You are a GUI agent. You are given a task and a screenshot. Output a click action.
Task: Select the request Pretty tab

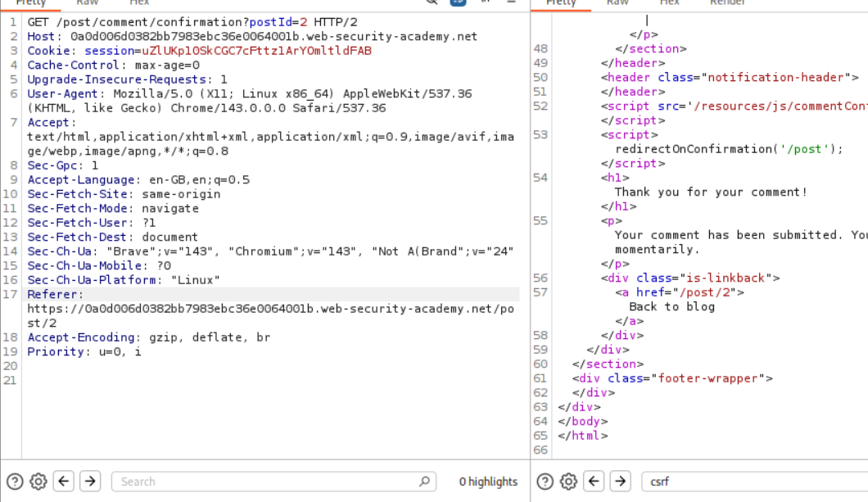(31, 3)
